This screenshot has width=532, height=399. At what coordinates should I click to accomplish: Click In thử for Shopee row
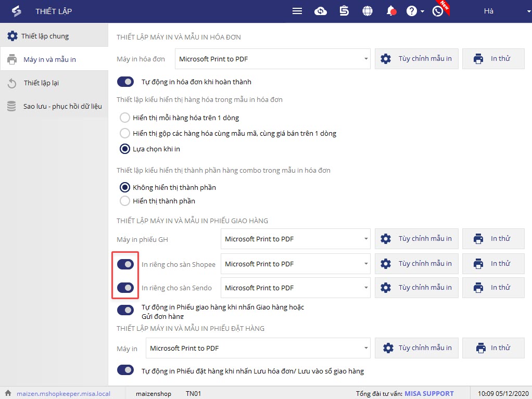coord(493,263)
